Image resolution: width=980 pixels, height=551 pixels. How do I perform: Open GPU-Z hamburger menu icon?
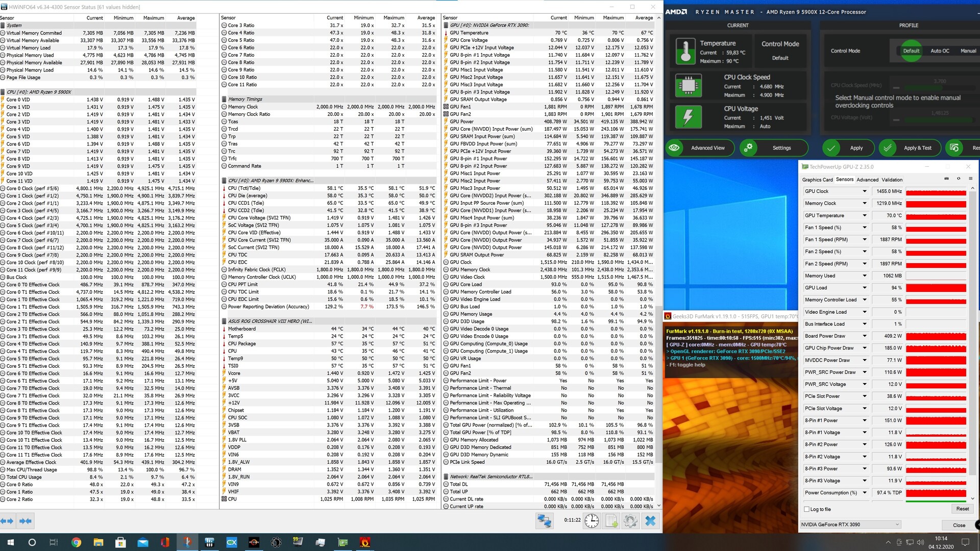970,179
